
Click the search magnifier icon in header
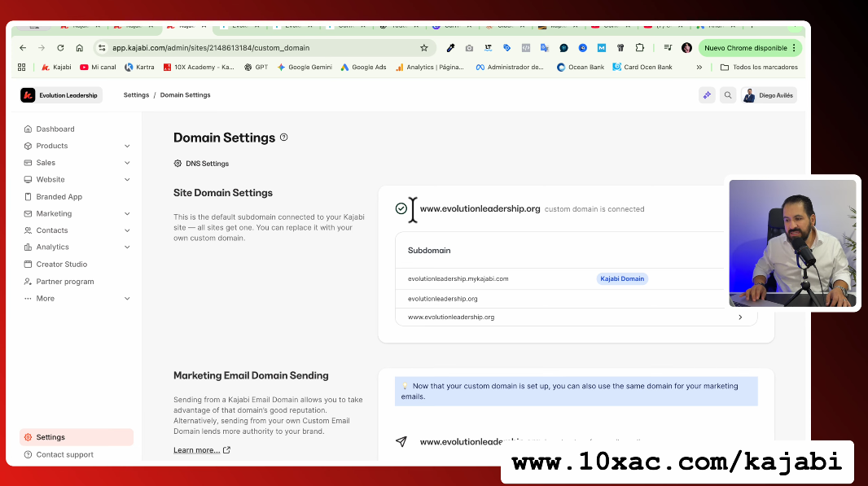pyautogui.click(x=728, y=95)
